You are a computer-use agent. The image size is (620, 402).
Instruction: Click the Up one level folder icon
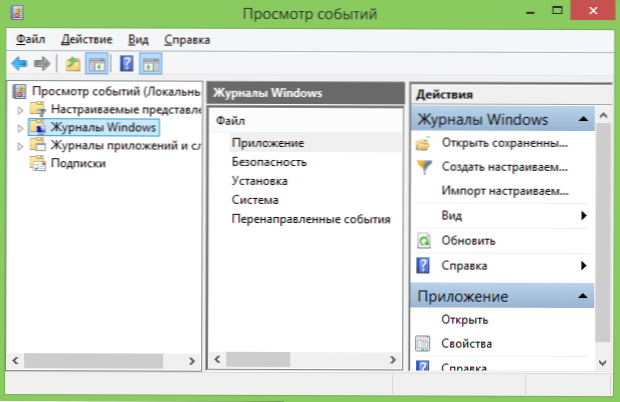coord(73,64)
